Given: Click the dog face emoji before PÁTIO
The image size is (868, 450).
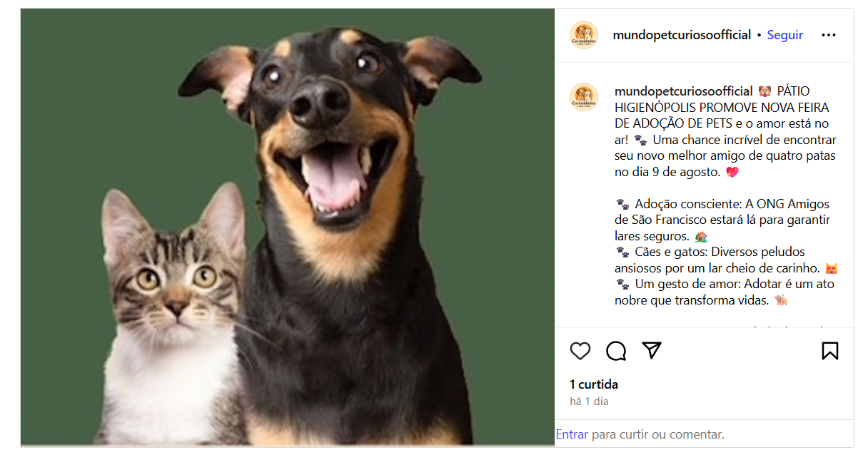Looking at the screenshot, I should [x=765, y=91].
